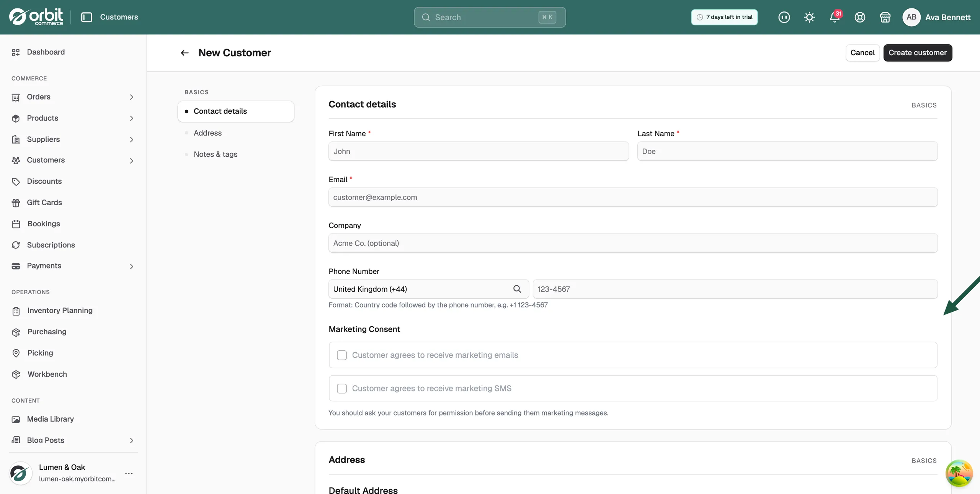Click the Inventory Planning clipboard icon
Screen dimensions: 980x494
(x=16, y=311)
